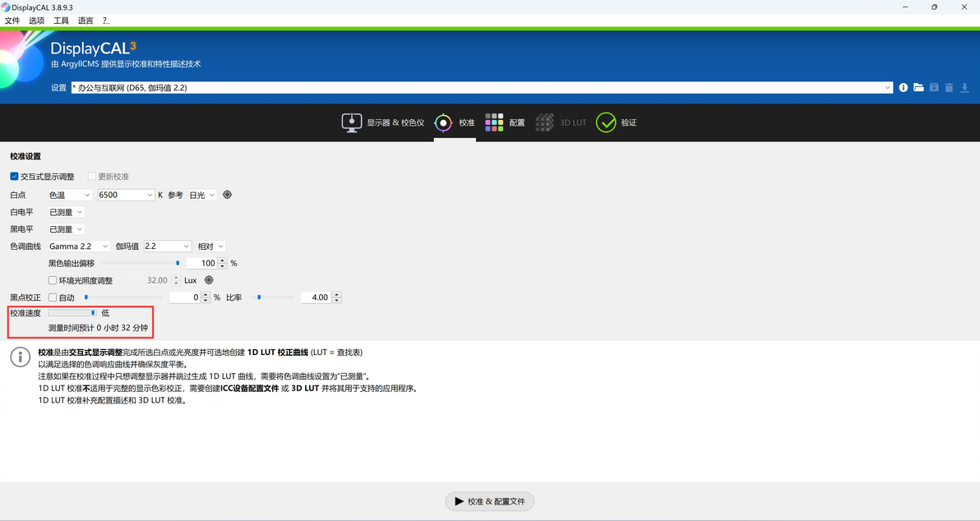The image size is (980, 521).
Task: Show profile information with the info icon
Action: tap(903, 87)
